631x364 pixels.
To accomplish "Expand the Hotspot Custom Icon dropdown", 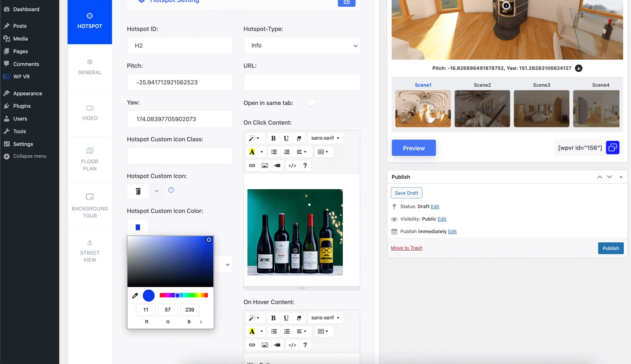I will point(157,191).
